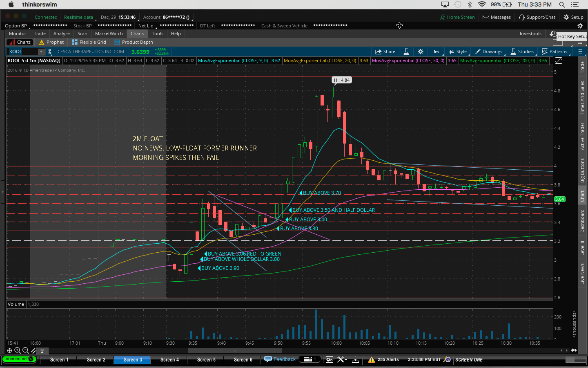Open Support/Chat

pos(537,17)
